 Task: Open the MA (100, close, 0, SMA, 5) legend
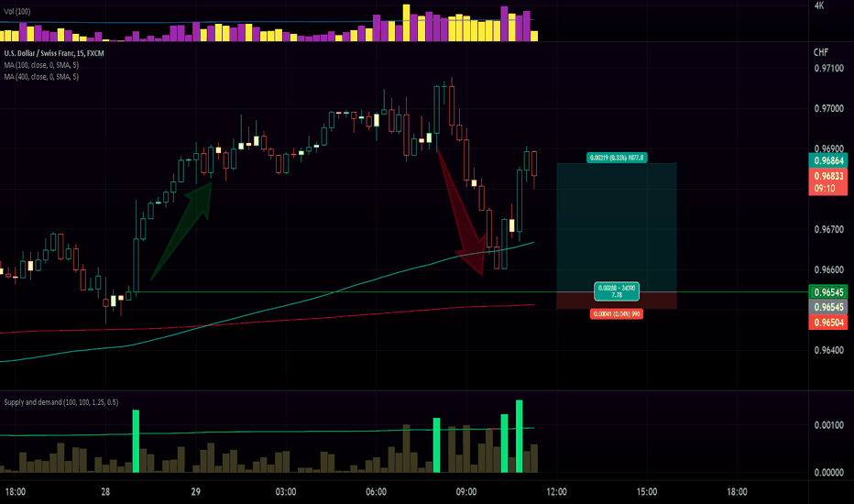41,65
